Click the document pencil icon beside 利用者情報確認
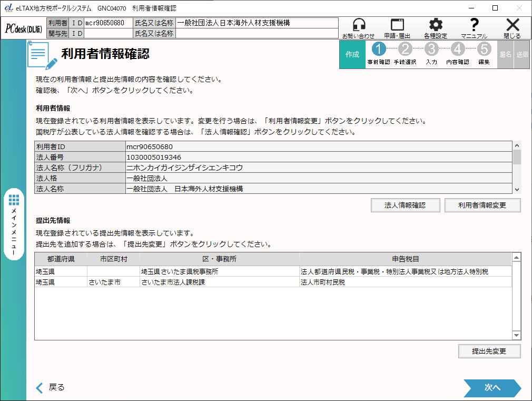The height and width of the screenshot is (401, 532). click(42, 55)
